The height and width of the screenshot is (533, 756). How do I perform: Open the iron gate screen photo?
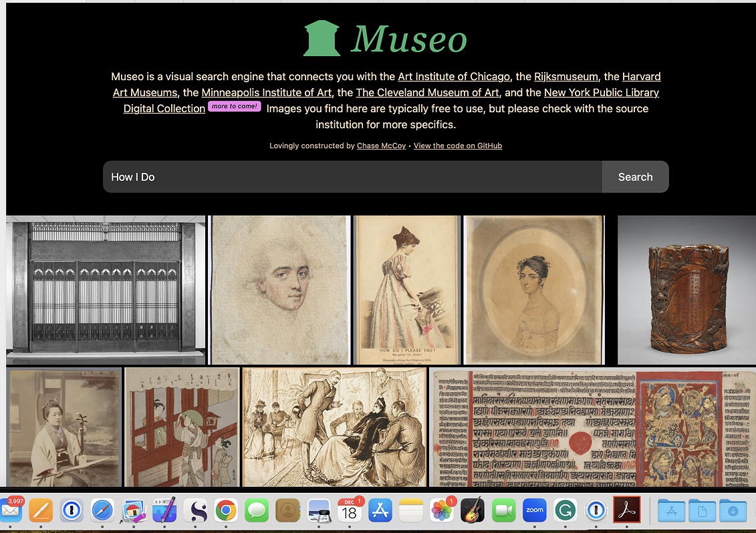tap(106, 290)
